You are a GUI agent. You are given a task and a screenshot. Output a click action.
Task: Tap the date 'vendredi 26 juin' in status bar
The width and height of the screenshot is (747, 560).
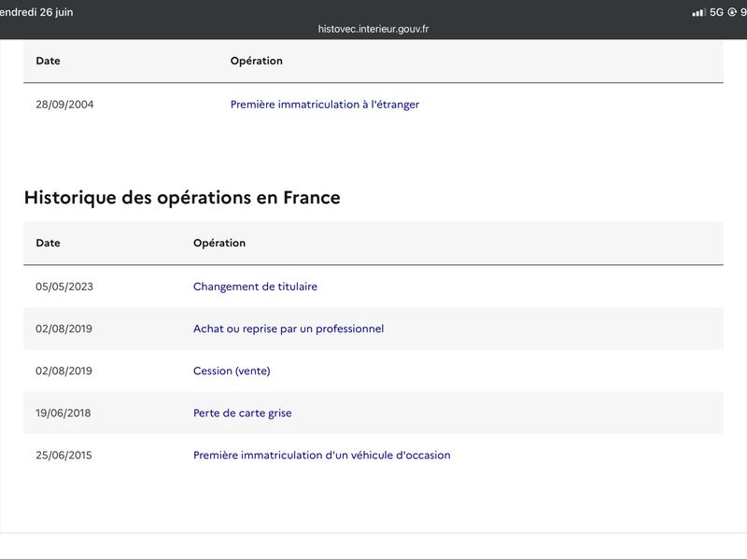[x=36, y=12]
